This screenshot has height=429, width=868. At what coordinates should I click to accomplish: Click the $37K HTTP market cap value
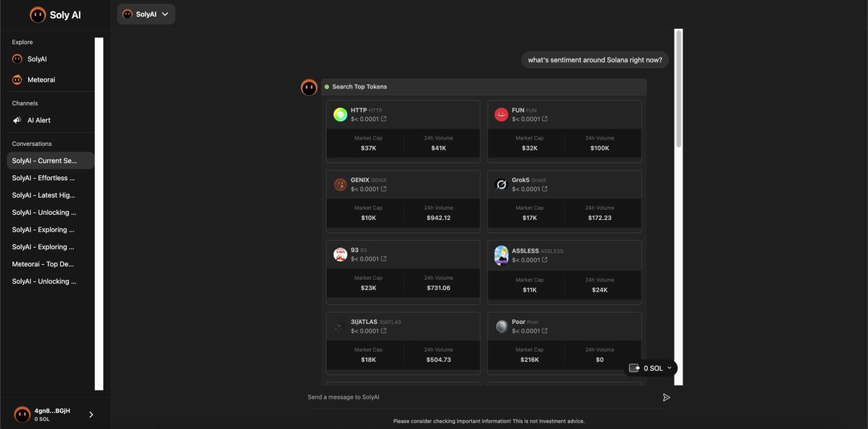(x=368, y=148)
